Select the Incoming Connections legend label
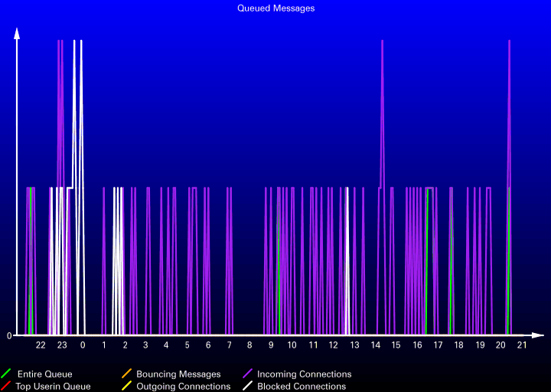 [304, 374]
